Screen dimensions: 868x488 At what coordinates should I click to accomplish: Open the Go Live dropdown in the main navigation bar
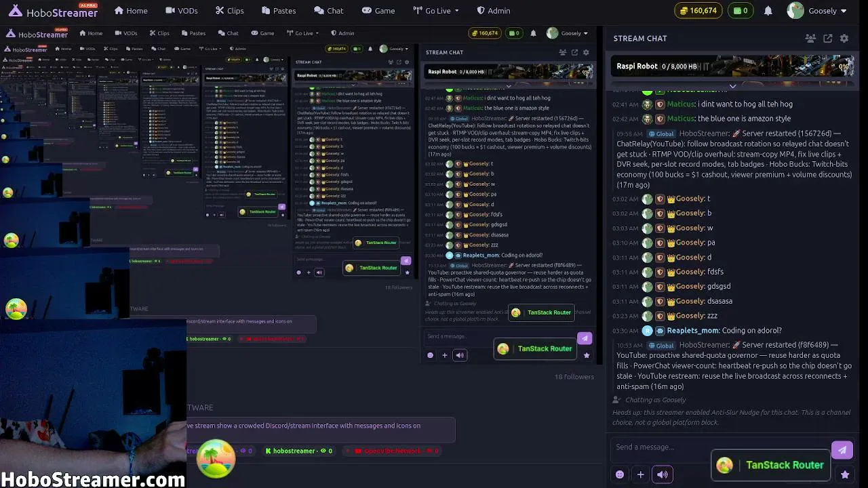pyautogui.click(x=435, y=11)
